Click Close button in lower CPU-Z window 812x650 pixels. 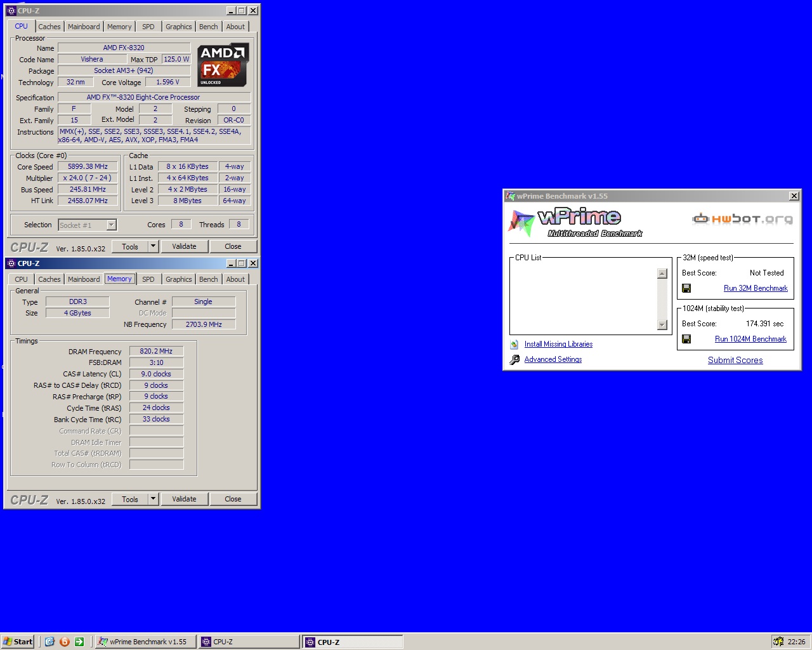pos(233,499)
